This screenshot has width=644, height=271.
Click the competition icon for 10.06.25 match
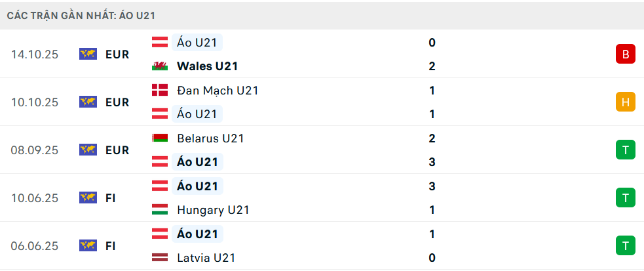[88, 198]
